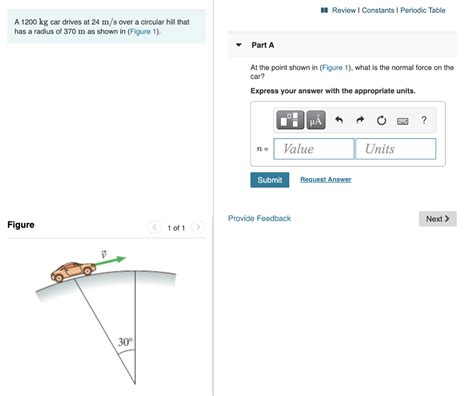Click Request Answer link
Image resolution: width=474 pixels, height=396 pixels.
326,179
